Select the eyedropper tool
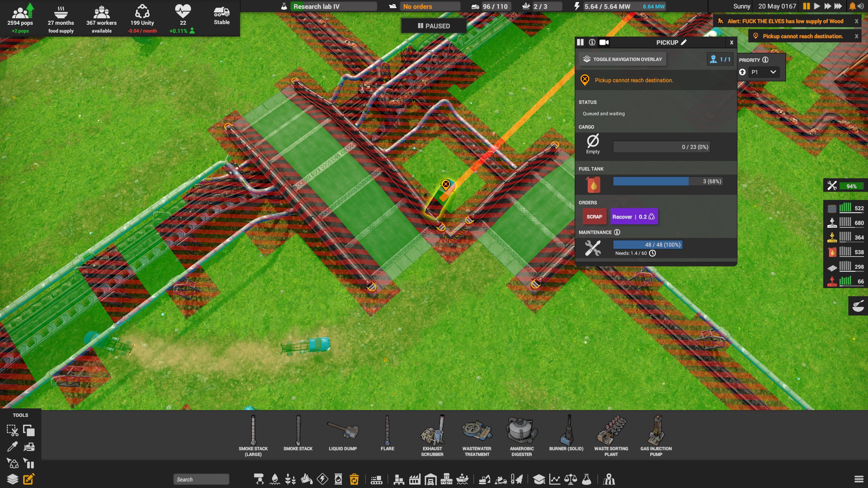 [13, 447]
